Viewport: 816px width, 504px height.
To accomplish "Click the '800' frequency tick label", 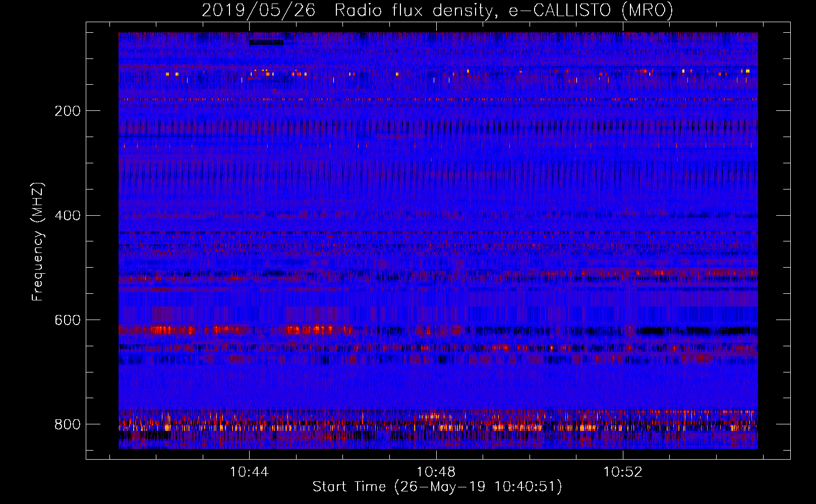I will coord(68,425).
